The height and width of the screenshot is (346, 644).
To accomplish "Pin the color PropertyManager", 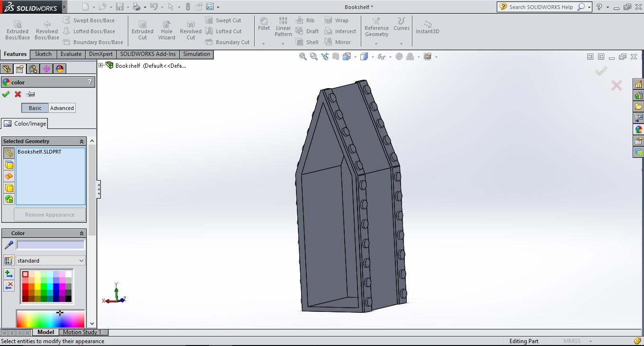I will [x=30, y=94].
